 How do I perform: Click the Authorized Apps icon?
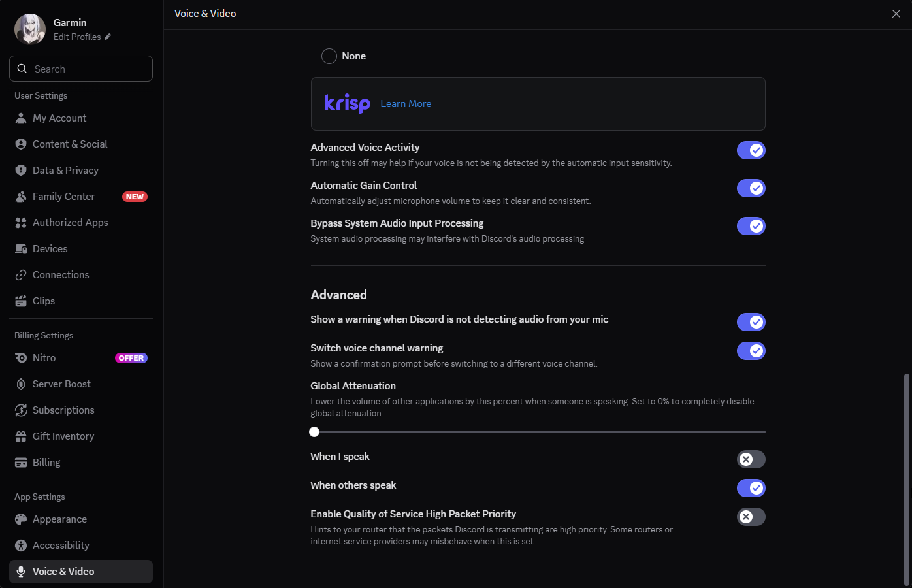click(x=21, y=223)
